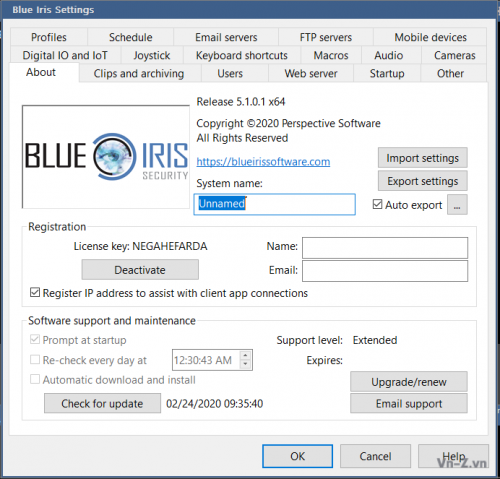Viewport: 500px width, 479px height.
Task: Click the Deactivate license button
Action: tap(140, 270)
